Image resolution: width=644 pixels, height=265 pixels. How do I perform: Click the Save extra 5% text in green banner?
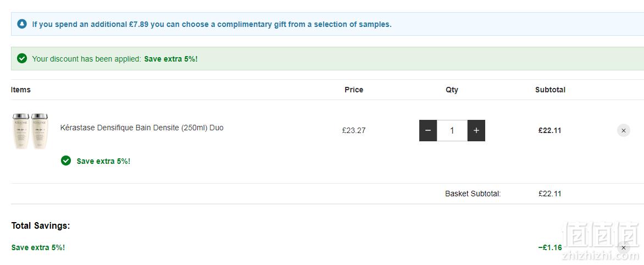tap(171, 59)
